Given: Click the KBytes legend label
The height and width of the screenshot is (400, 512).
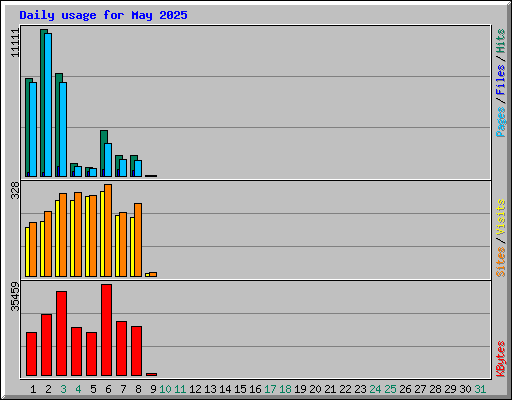Looking at the screenshot, I should [x=500, y=359].
